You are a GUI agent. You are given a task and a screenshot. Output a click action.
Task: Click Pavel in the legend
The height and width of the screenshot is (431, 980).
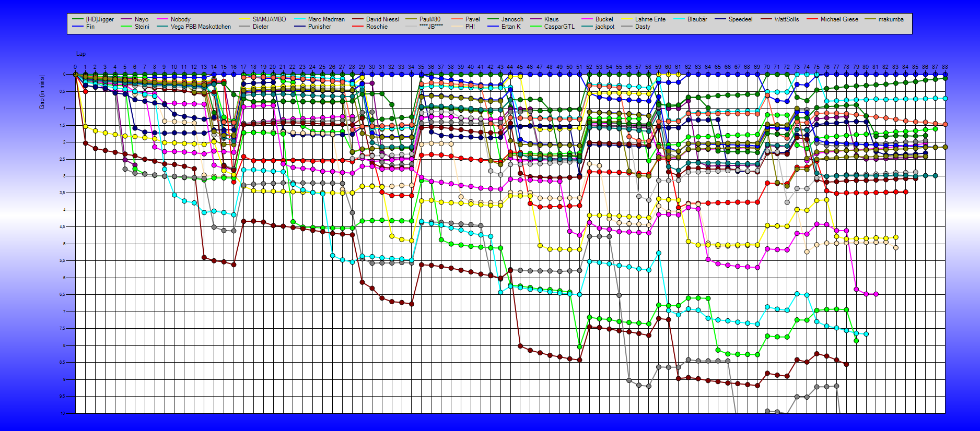pyautogui.click(x=466, y=19)
